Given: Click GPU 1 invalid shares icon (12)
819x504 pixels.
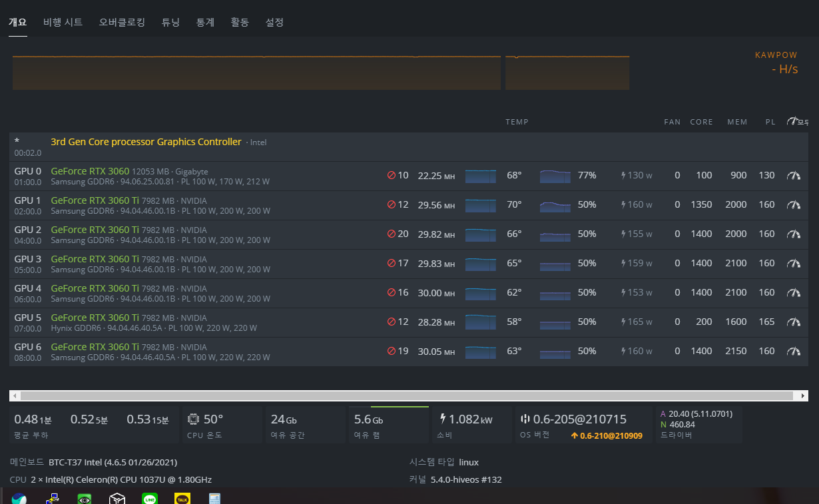Looking at the screenshot, I should (x=392, y=205).
